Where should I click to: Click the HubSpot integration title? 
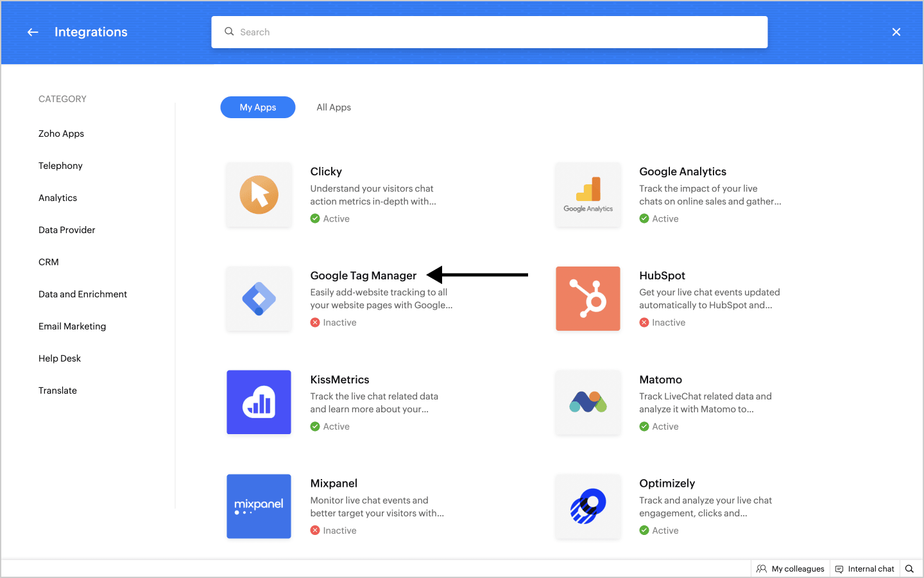[662, 276]
